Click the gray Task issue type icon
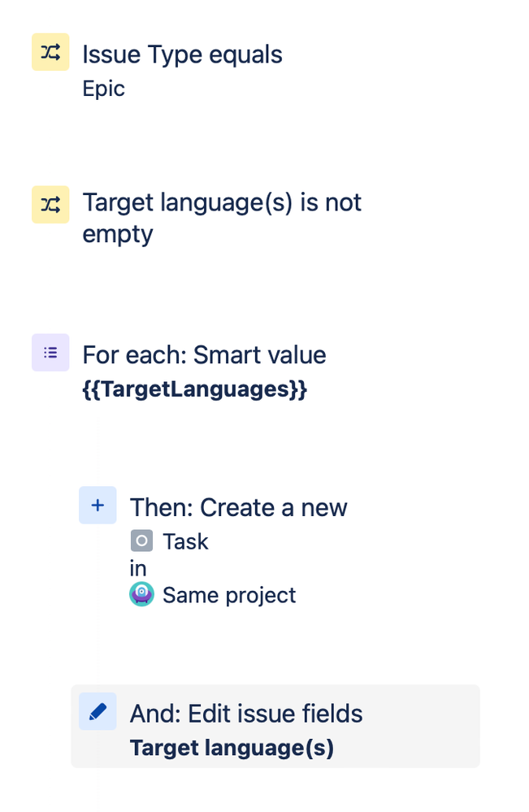This screenshot has height=812, width=529. pos(141,541)
